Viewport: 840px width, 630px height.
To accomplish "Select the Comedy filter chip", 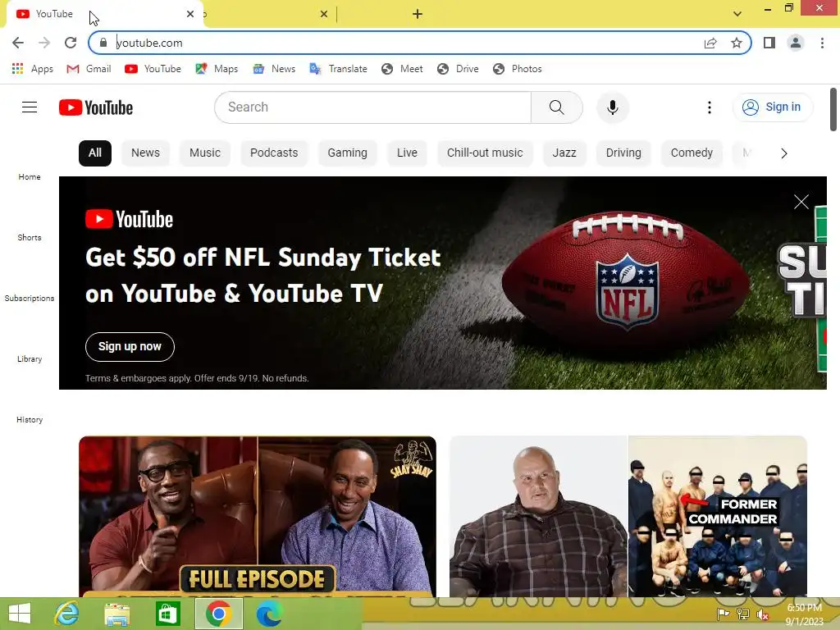I will click(692, 153).
